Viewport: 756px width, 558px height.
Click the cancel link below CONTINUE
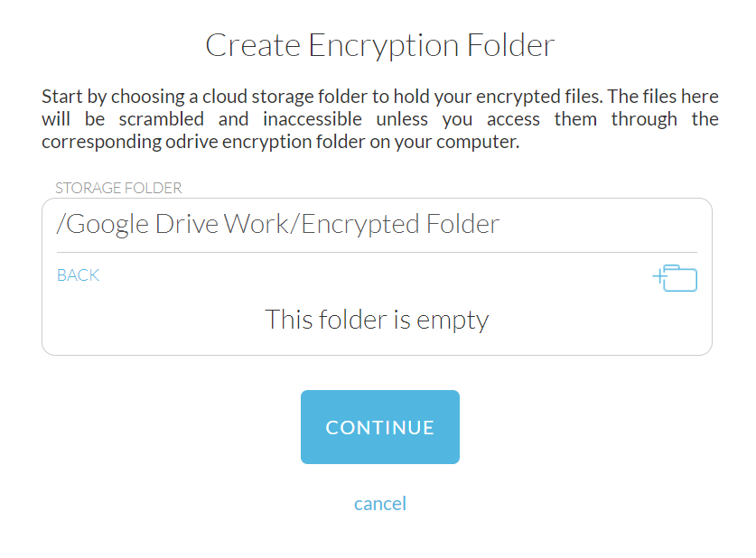pyautogui.click(x=379, y=503)
